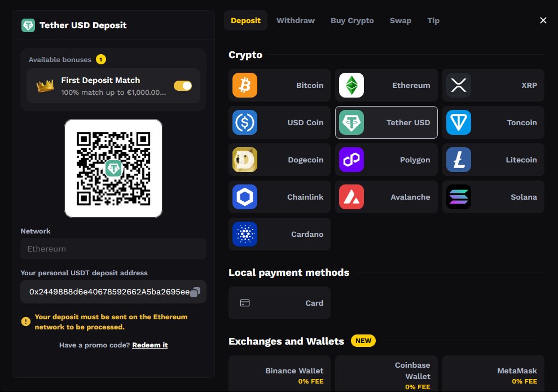Image resolution: width=558 pixels, height=392 pixels.
Task: Close the deposit dialog
Action: pyautogui.click(x=543, y=21)
